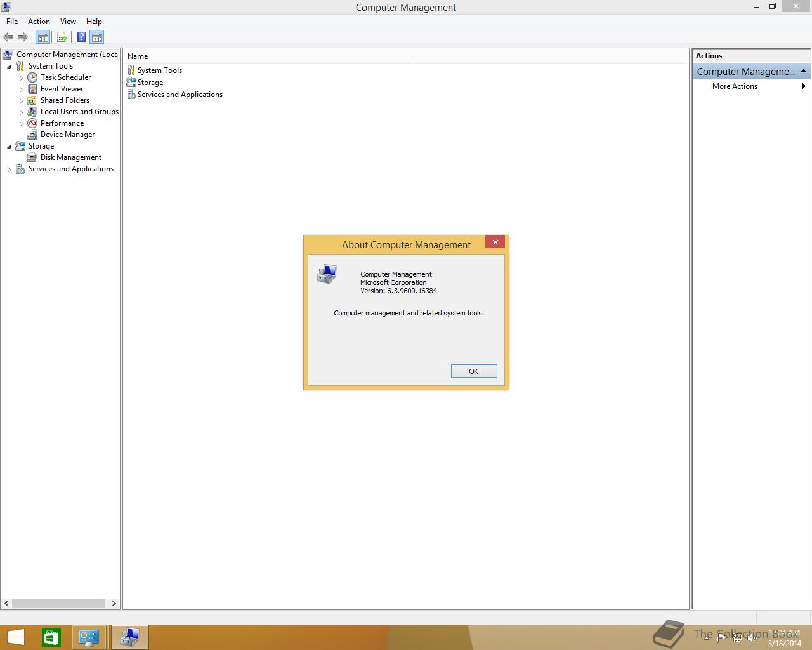This screenshot has width=812, height=650.
Task: Open the Help menu
Action: point(94,21)
